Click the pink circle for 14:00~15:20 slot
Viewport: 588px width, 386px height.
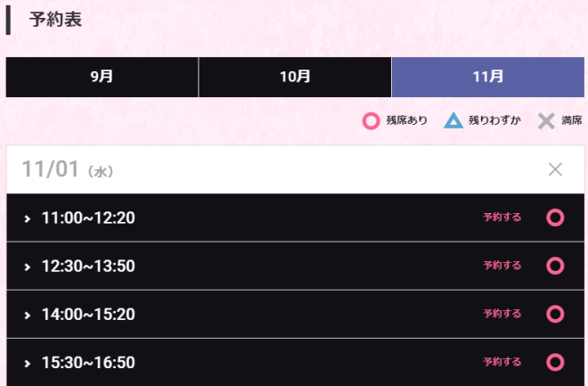pyautogui.click(x=555, y=314)
